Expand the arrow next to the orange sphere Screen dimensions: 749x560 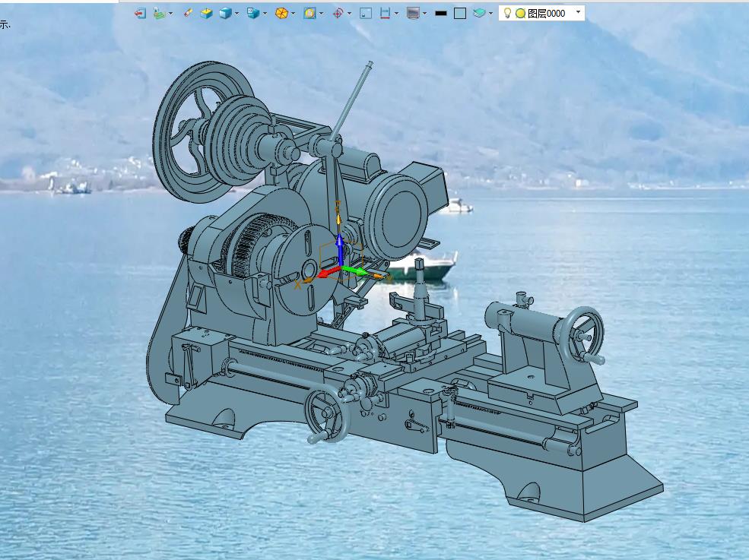pos(294,13)
